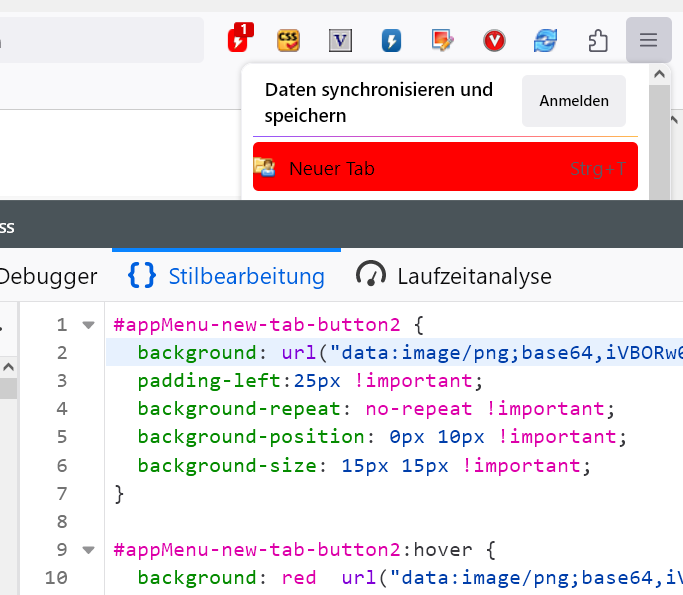This screenshot has width=683, height=595.
Task: Click the blue sync arrows extension icon
Action: click(x=545, y=40)
